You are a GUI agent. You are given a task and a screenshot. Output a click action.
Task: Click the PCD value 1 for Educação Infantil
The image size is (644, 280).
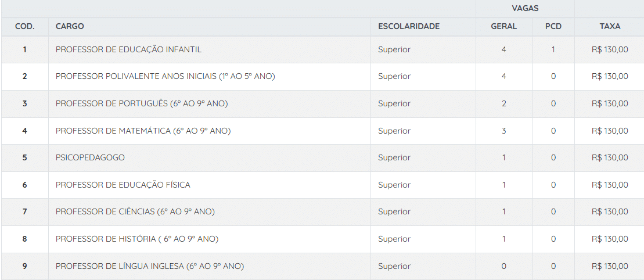tap(553, 49)
